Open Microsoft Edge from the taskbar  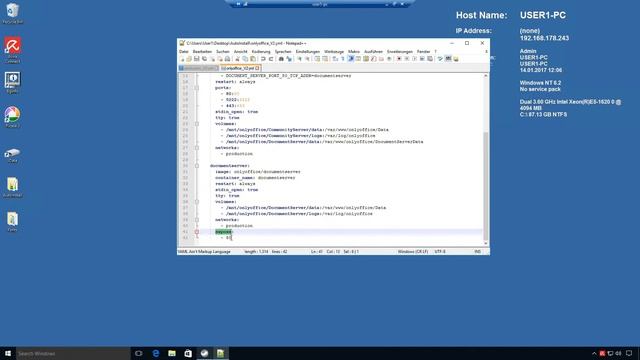click(x=156, y=353)
